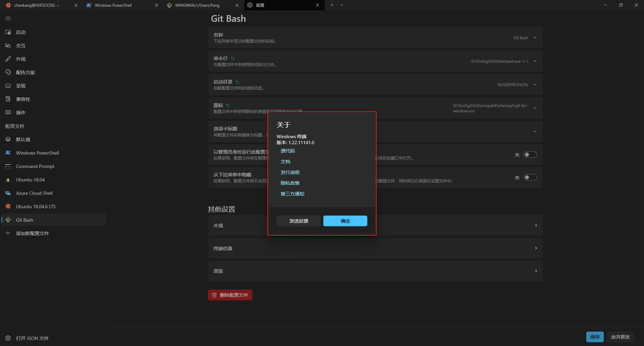Click 打开 JSON 文件 label
This screenshot has height=346, width=644.
pos(33,338)
